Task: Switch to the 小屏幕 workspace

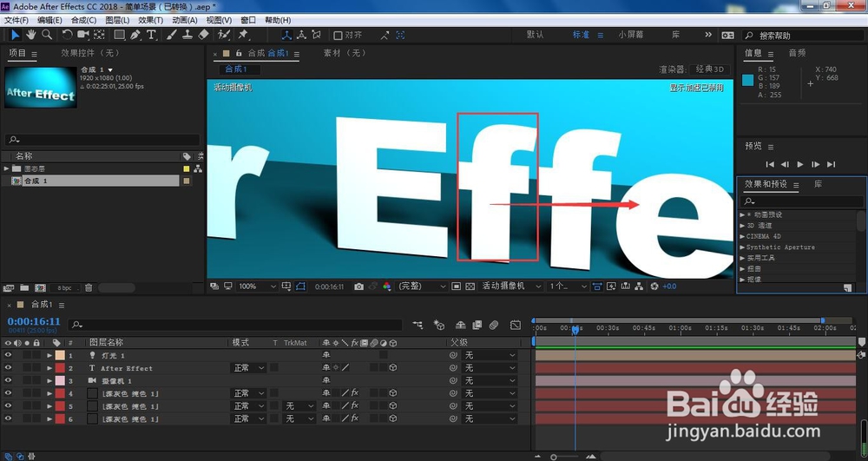Action: [631, 35]
